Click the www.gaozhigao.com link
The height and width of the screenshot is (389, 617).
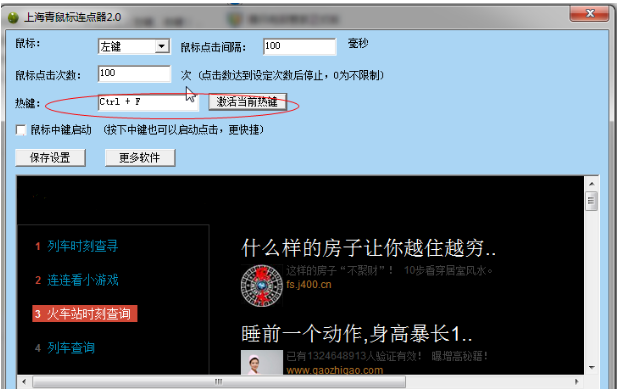(x=334, y=370)
